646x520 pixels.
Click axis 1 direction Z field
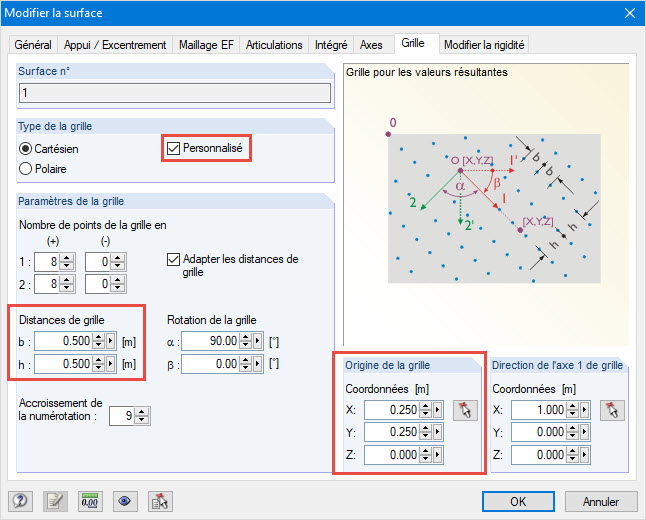click(539, 455)
